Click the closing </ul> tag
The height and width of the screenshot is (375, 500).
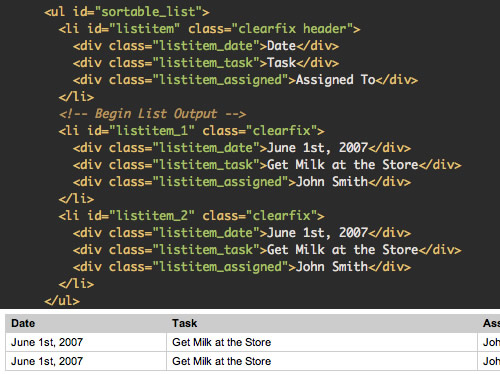(x=62, y=301)
